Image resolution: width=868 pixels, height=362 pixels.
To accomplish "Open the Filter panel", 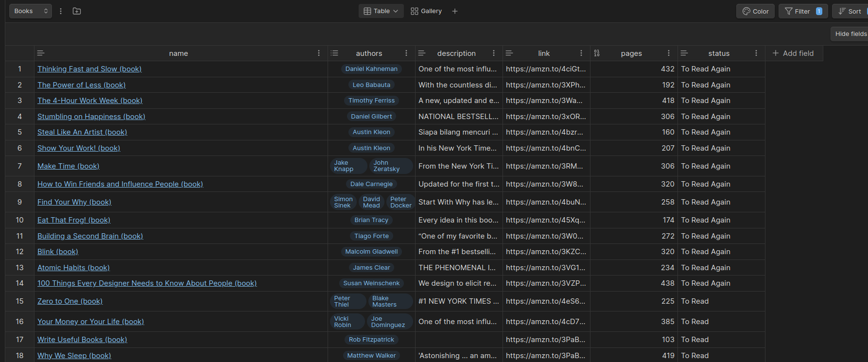I will (803, 11).
